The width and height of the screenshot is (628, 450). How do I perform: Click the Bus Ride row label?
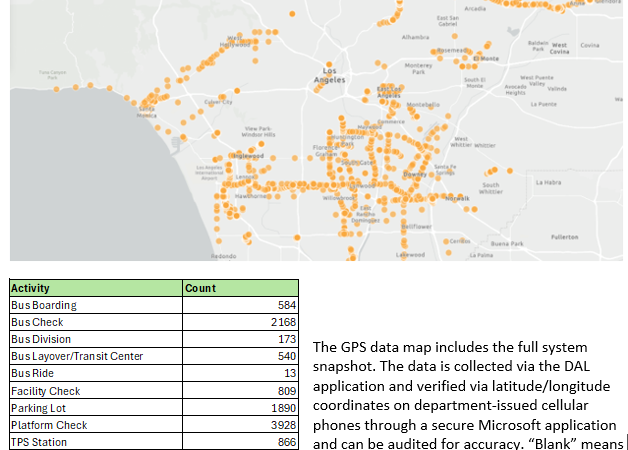(96, 373)
